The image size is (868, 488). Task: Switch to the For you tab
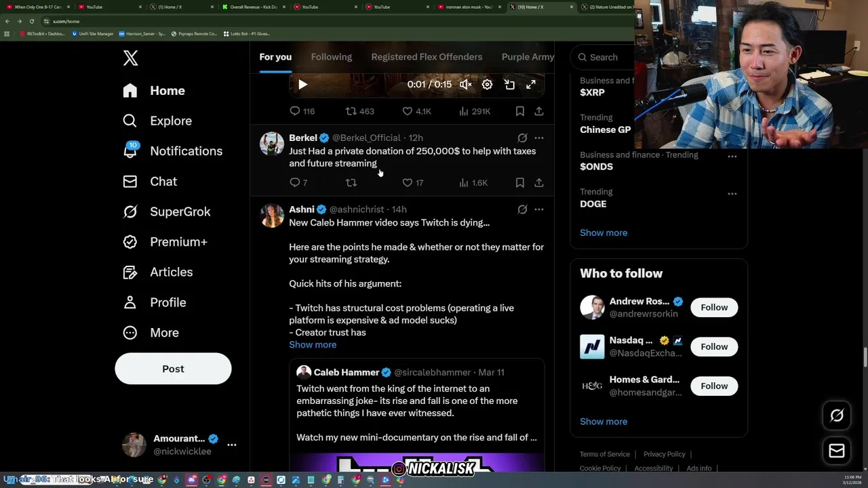[275, 57]
